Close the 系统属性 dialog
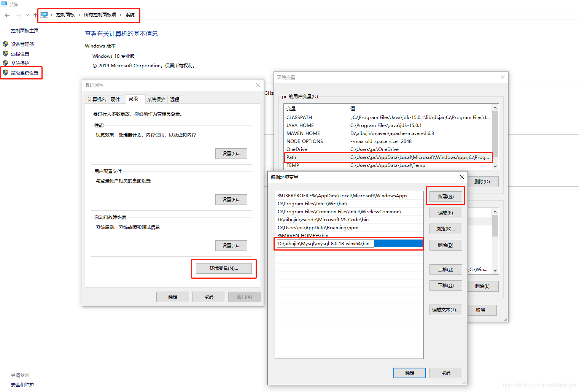 [x=258, y=85]
